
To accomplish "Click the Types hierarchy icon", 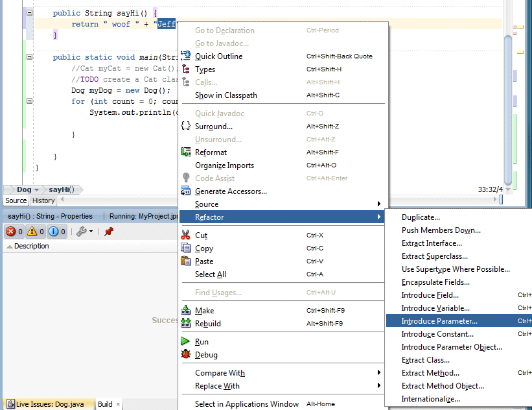I will click(186, 69).
